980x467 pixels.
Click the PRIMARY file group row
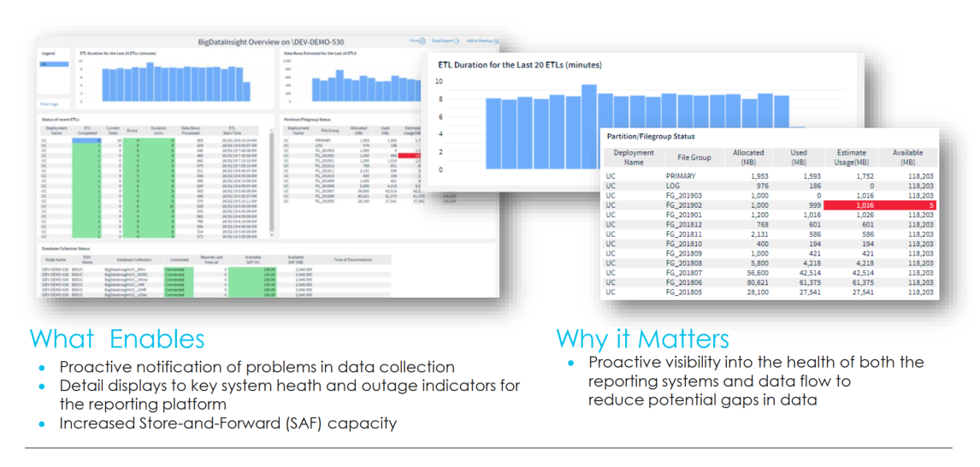pyautogui.click(x=686, y=175)
